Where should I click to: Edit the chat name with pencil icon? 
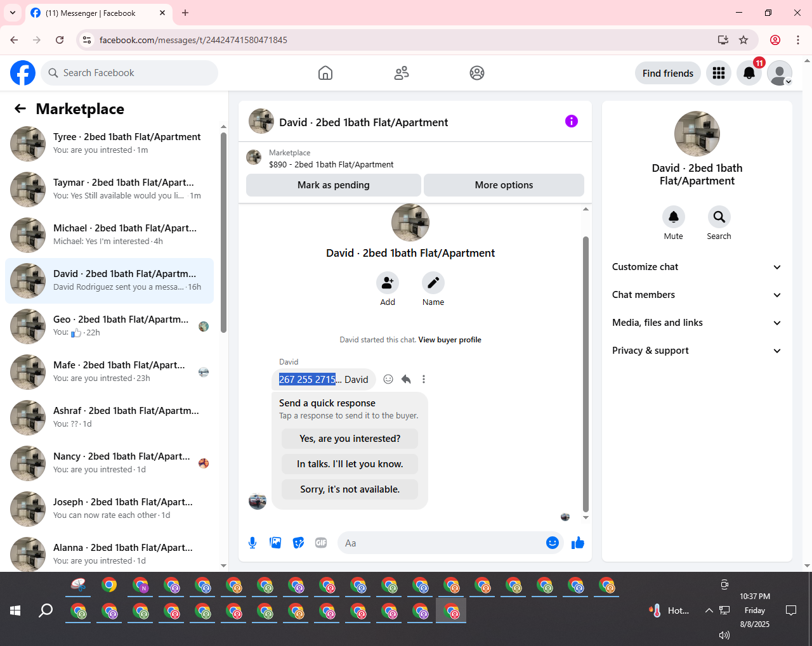[x=433, y=283]
